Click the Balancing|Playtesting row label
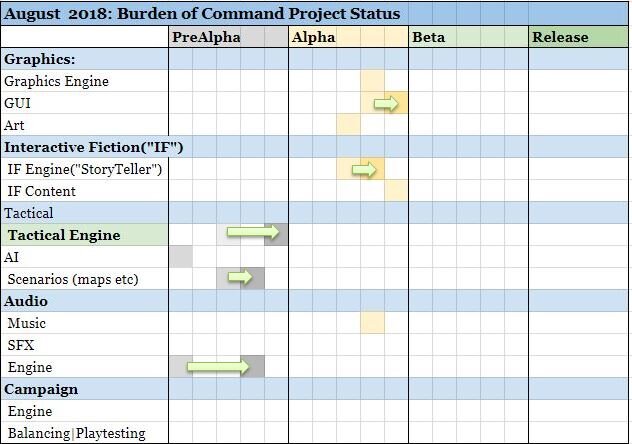Viewport: 632px width, 444px height. click(x=77, y=433)
